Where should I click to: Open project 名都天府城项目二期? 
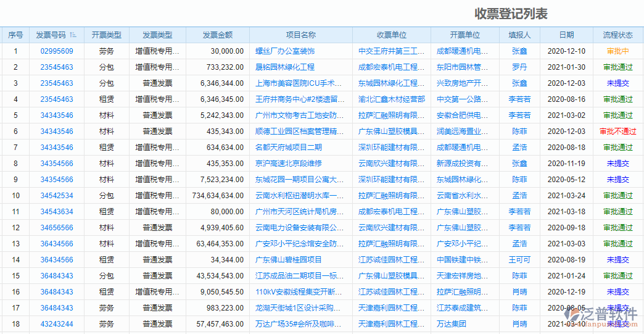[289, 148]
